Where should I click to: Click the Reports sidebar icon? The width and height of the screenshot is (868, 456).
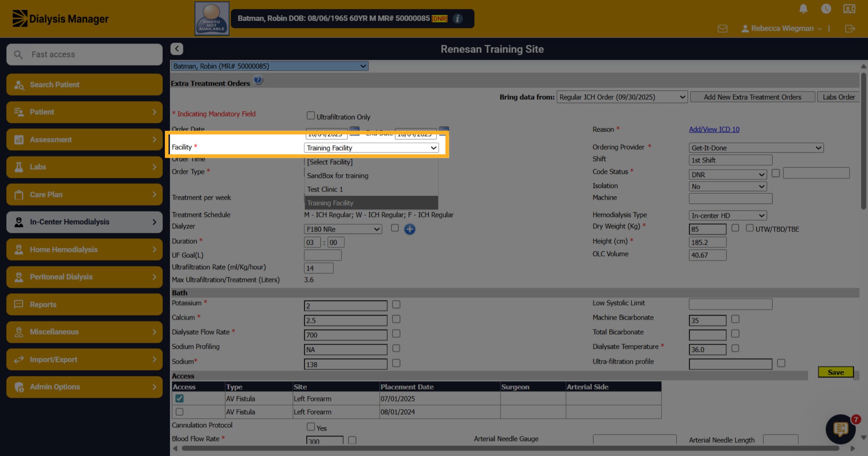click(18, 304)
